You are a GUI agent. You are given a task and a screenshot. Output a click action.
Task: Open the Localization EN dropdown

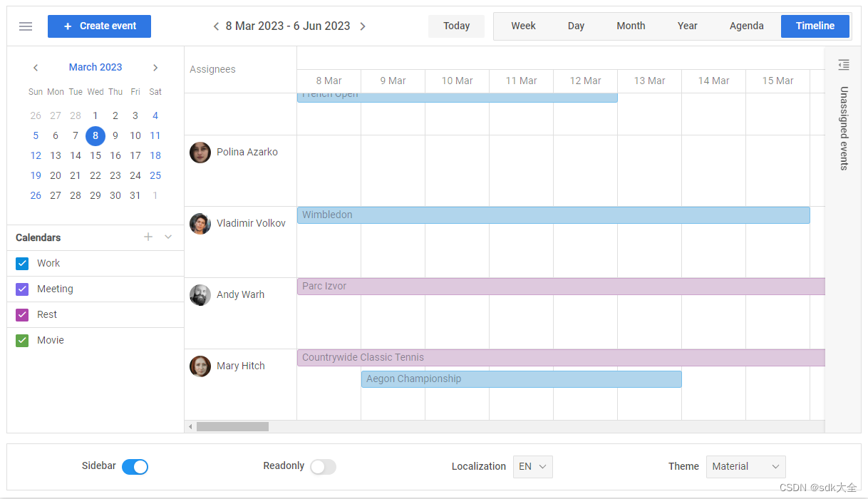pyautogui.click(x=532, y=467)
